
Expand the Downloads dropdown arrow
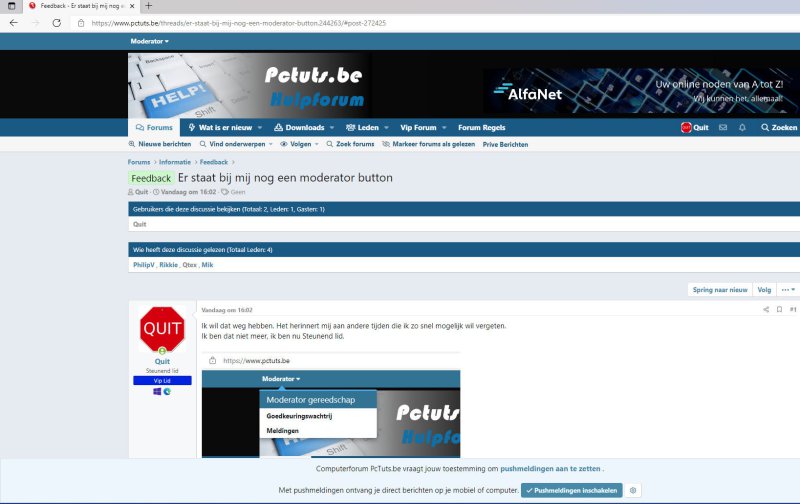[332, 128]
